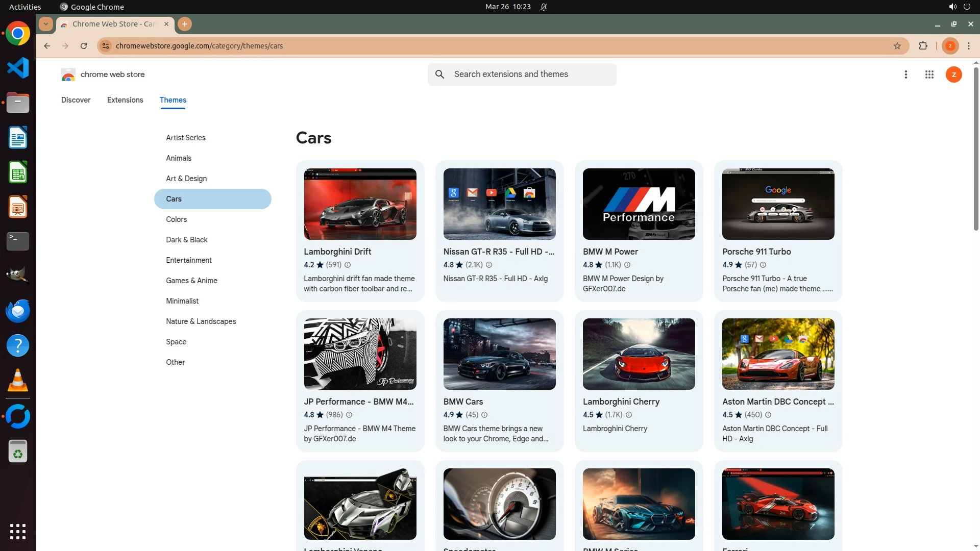
Task: Click rating info icon for Lamborghini Drift
Action: [348, 265]
